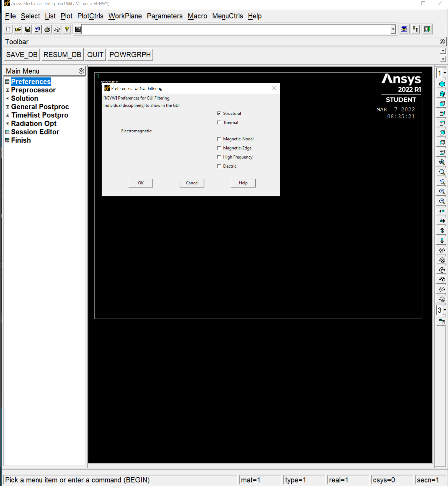Click the Help question mark toolbar icon
The height and width of the screenshot is (486, 448).
(x=67, y=29)
